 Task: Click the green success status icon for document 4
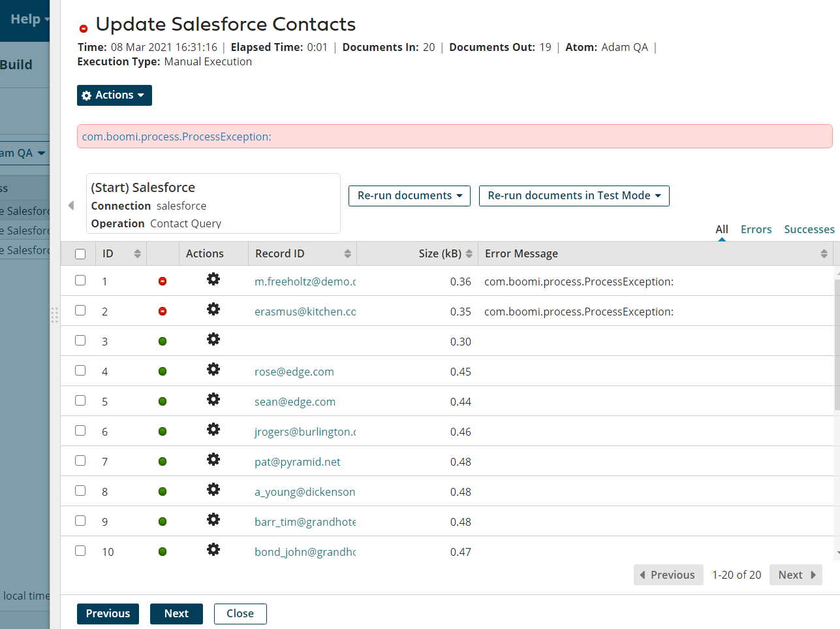pyautogui.click(x=163, y=372)
